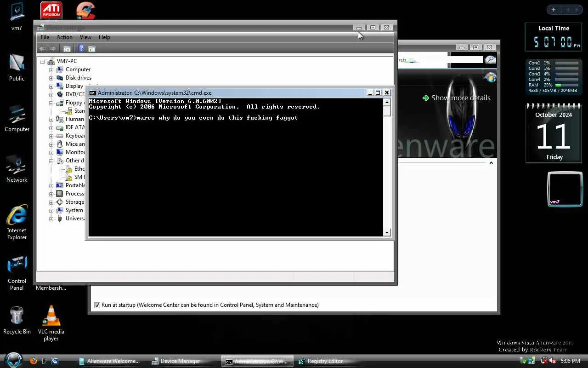Screen dimensions: 588x368
Task: Launch VLC media player from the desktop
Action: 51,323
